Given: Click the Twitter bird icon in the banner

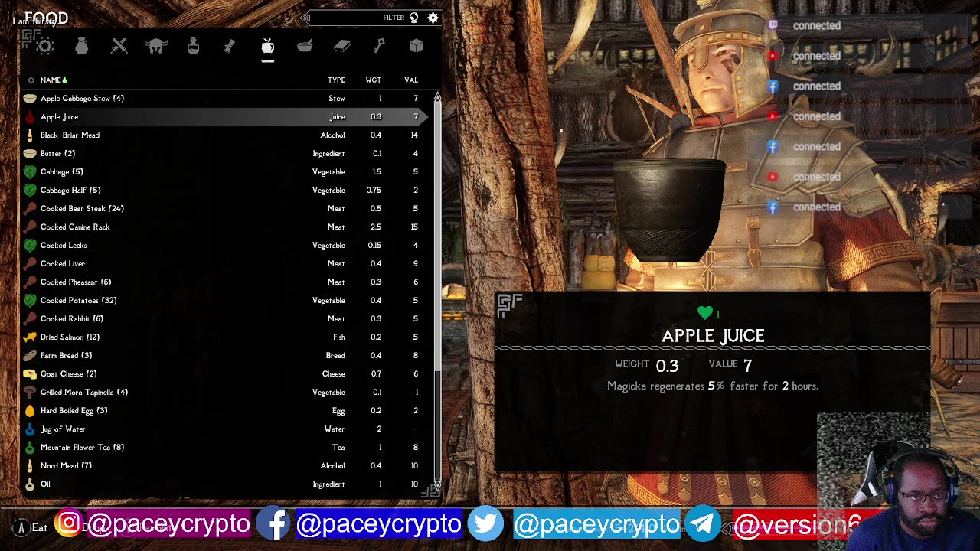Looking at the screenshot, I should click(x=485, y=524).
